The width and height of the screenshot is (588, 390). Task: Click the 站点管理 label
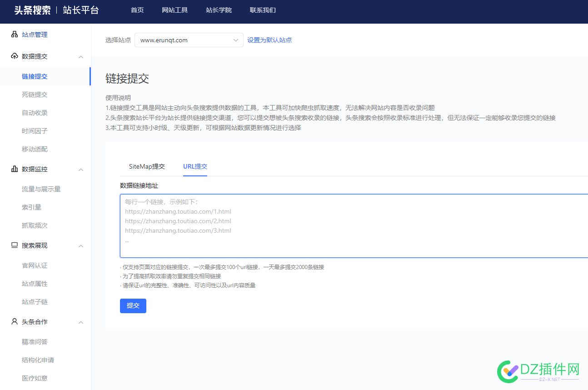click(x=35, y=35)
